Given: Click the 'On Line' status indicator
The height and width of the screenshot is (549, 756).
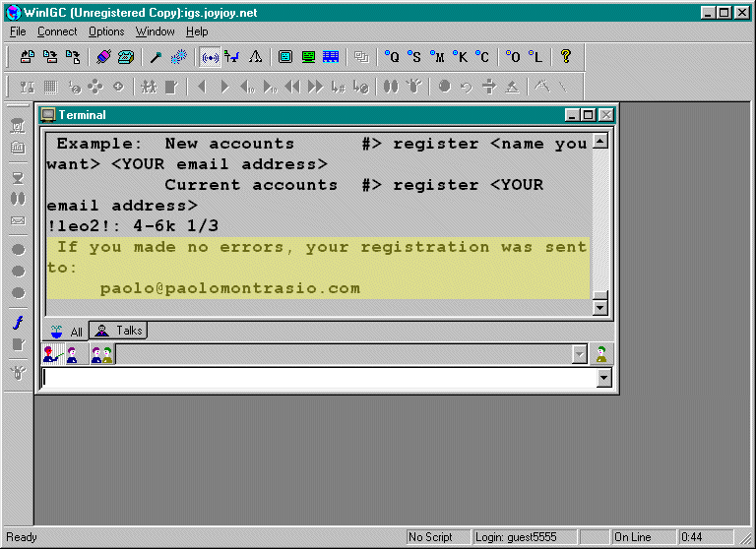Looking at the screenshot, I should (x=644, y=537).
